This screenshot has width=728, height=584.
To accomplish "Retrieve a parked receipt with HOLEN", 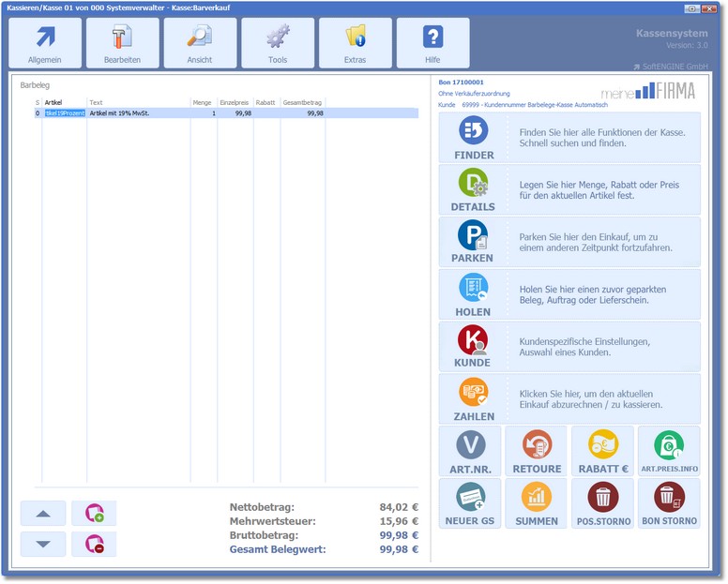I will pos(474,294).
